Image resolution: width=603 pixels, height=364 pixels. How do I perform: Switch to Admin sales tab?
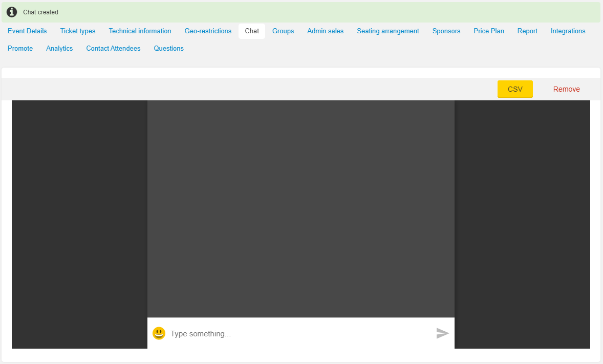[326, 31]
